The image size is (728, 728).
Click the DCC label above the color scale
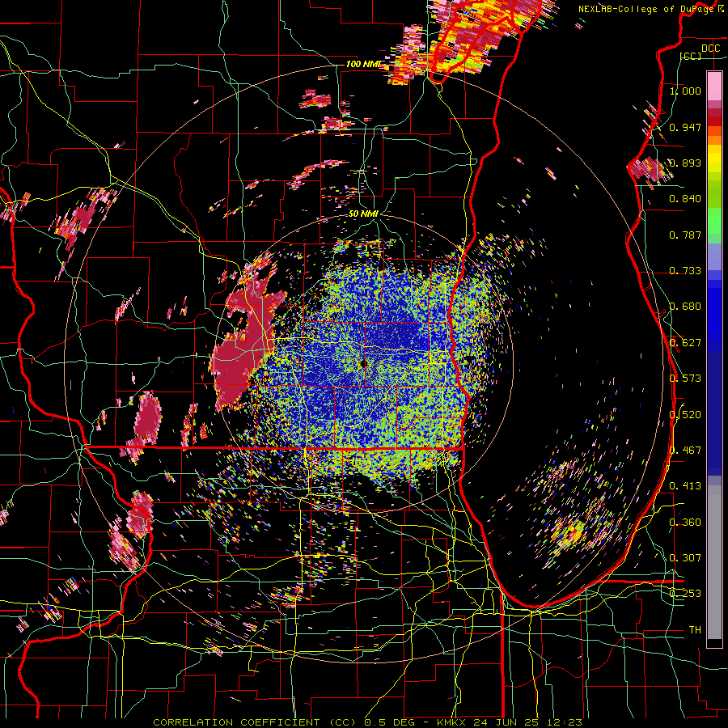(x=710, y=49)
